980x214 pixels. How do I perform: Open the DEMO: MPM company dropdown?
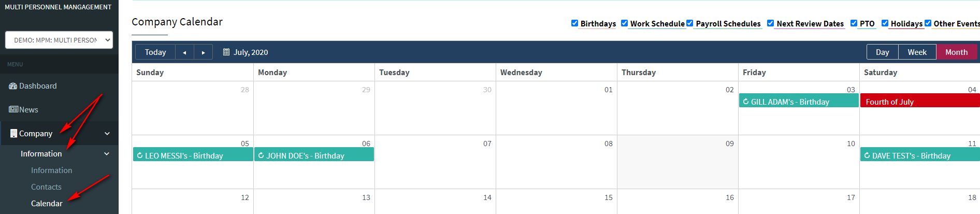[x=59, y=40]
